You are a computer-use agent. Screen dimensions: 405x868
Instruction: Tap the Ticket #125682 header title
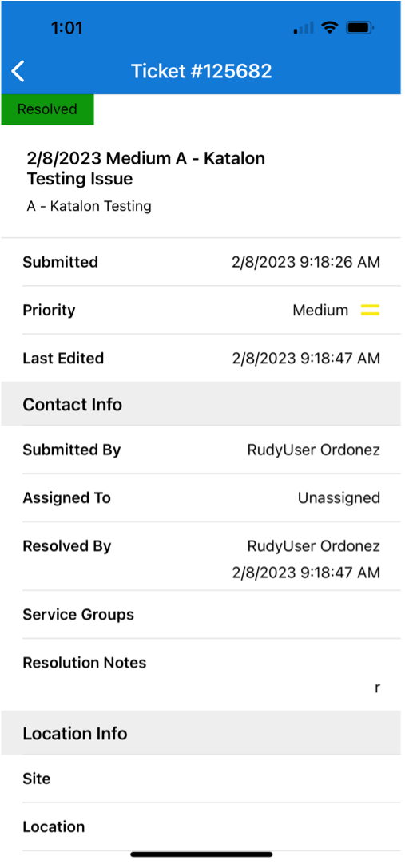click(x=201, y=71)
